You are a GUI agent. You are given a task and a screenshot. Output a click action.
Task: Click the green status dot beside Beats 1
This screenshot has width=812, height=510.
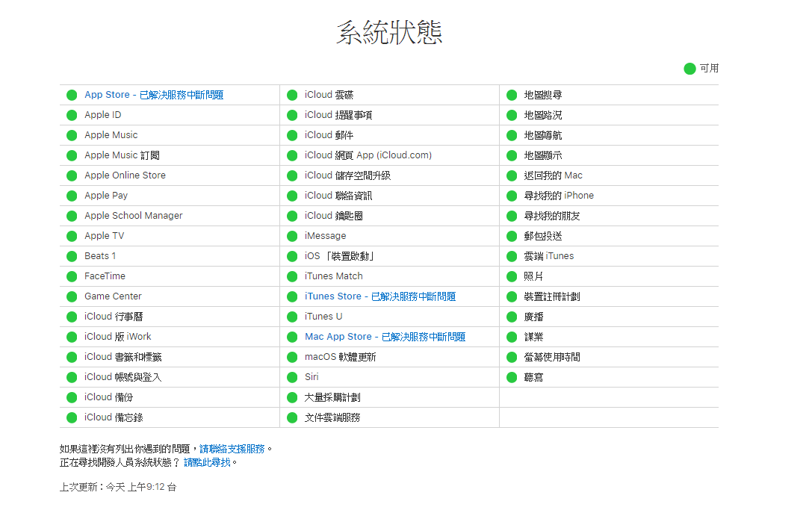72,256
